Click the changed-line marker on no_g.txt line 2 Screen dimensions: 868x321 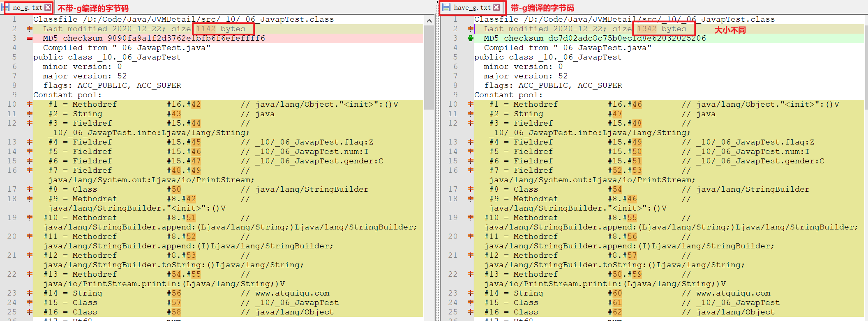(30, 29)
